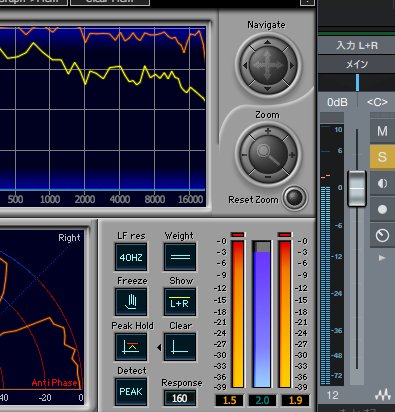The width and height of the screenshot is (395, 412).
Task: Click the Response 160 value field
Action: click(x=180, y=398)
